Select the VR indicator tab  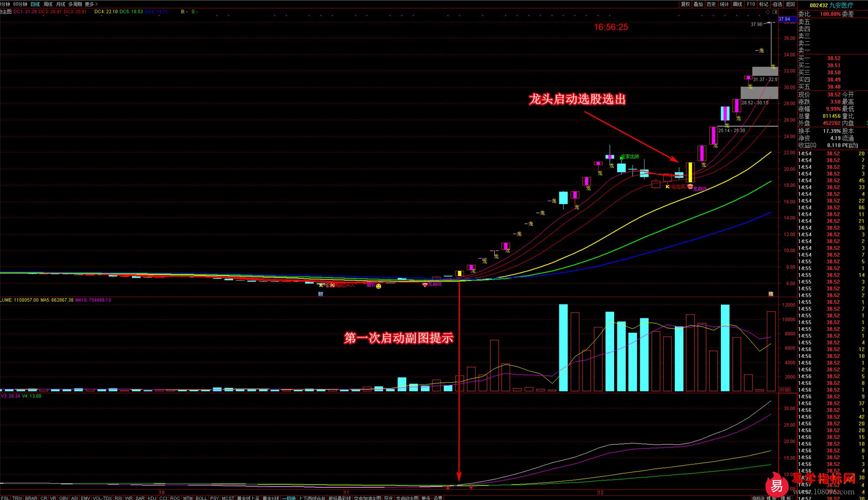click(x=53, y=498)
